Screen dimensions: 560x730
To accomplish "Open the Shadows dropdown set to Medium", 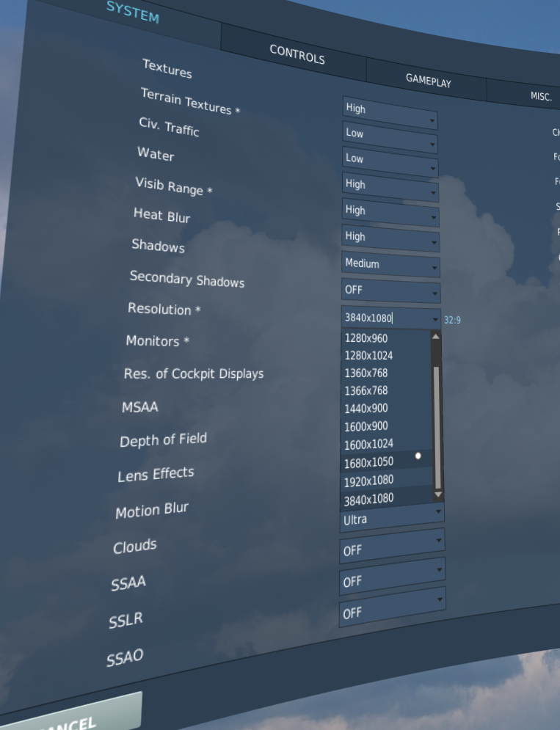I will coord(390,264).
